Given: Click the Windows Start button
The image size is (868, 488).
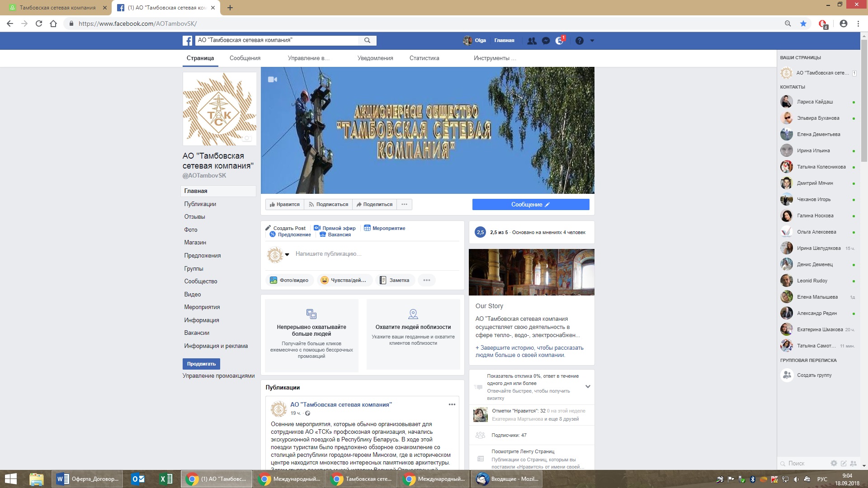Looking at the screenshot, I should tap(10, 479).
